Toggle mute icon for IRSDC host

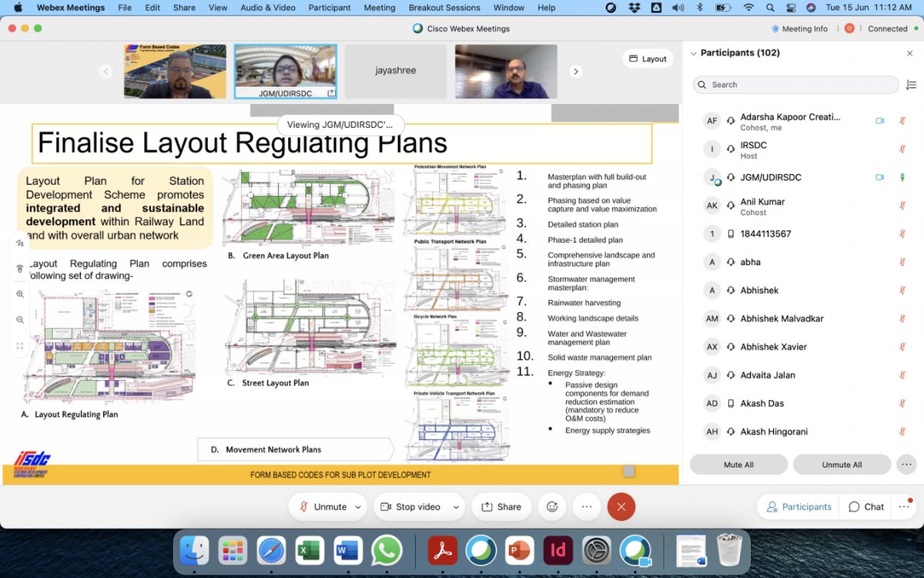pos(902,150)
